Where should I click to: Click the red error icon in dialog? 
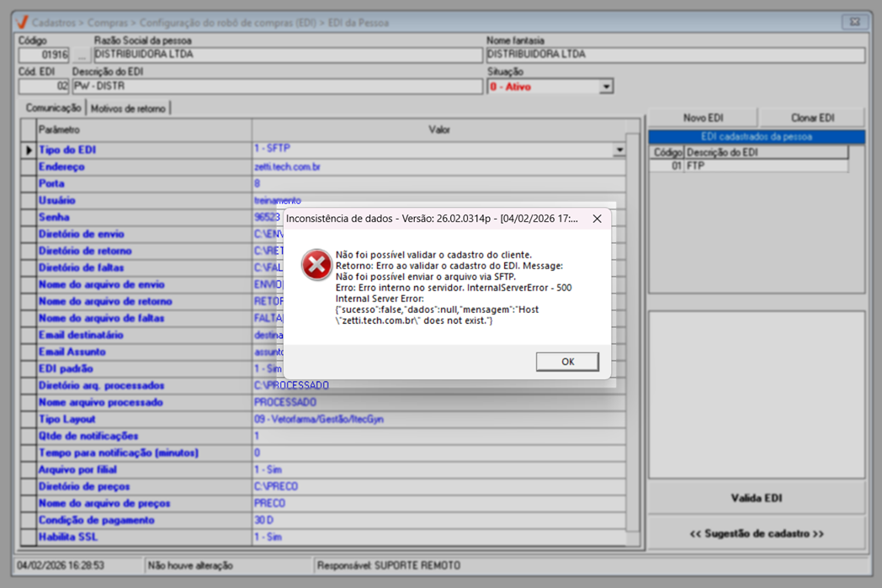[316, 265]
